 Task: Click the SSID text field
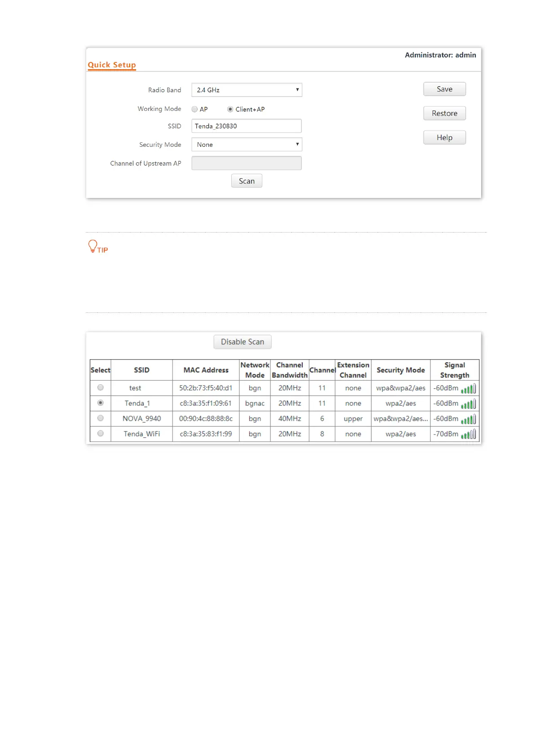247,126
